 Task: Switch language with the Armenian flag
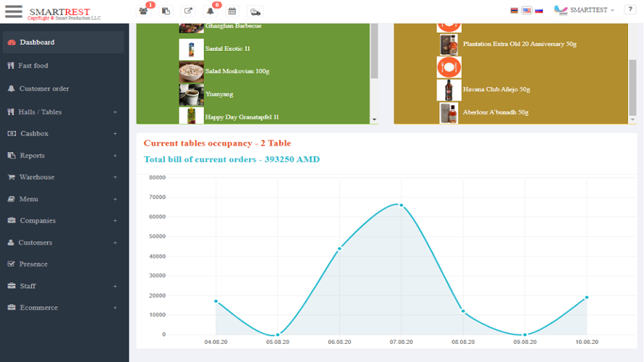pyautogui.click(x=514, y=10)
